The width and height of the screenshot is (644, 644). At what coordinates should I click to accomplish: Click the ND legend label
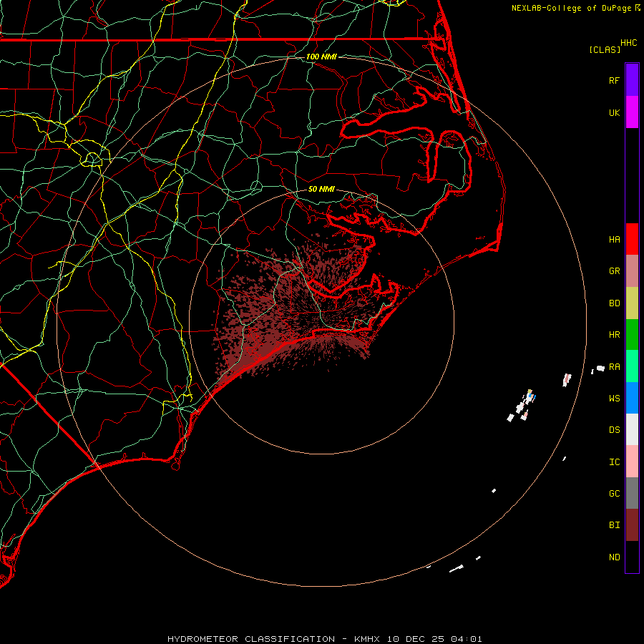[614, 557]
